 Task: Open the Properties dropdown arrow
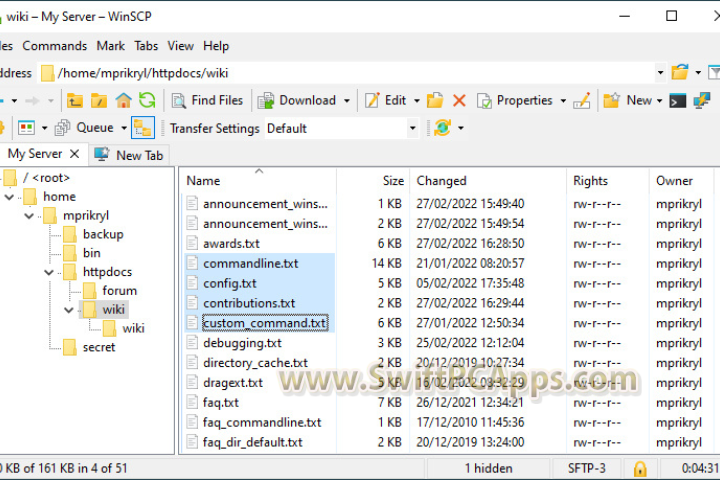click(563, 101)
